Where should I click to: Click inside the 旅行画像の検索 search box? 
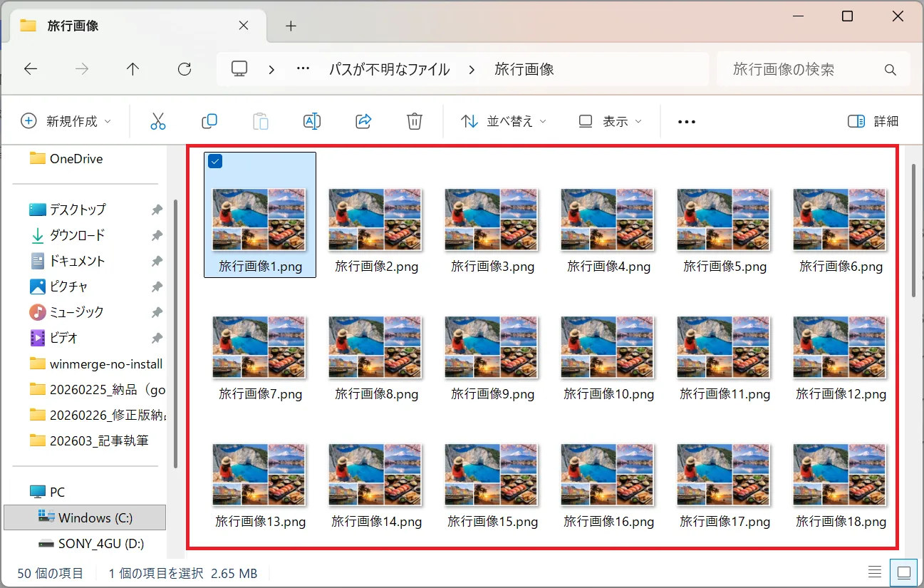791,68
